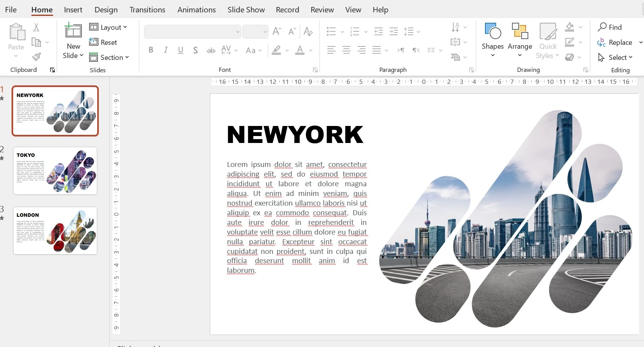
Task: Switch to the Design tab
Action: [x=106, y=10]
